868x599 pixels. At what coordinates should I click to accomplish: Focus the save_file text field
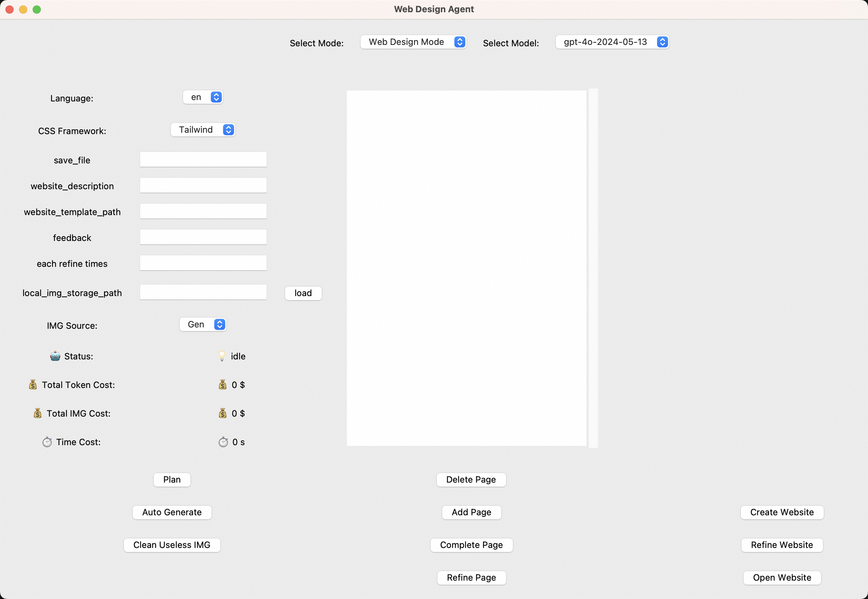pos(203,160)
